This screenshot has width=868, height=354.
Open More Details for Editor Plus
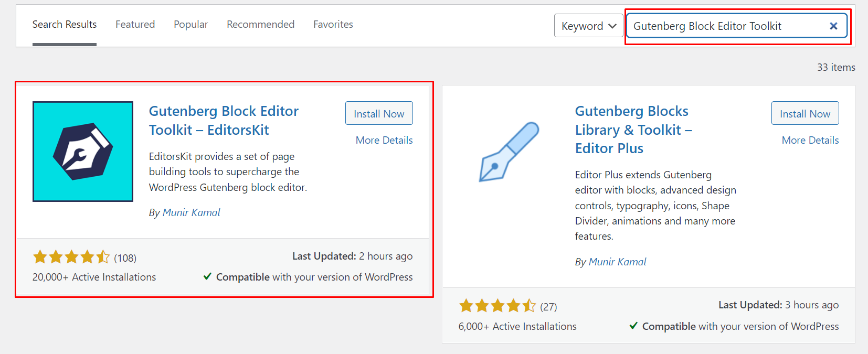(810, 140)
